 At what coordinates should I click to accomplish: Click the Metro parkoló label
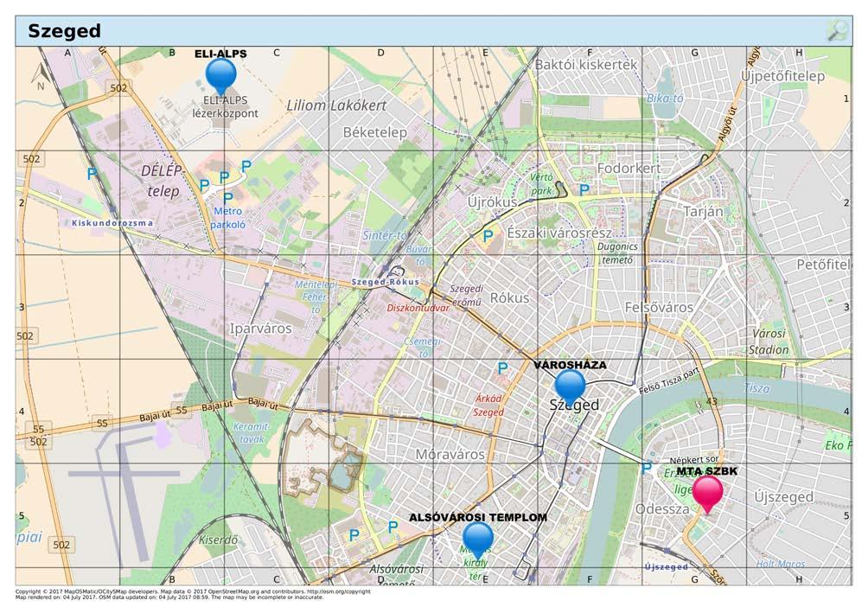click(227, 218)
